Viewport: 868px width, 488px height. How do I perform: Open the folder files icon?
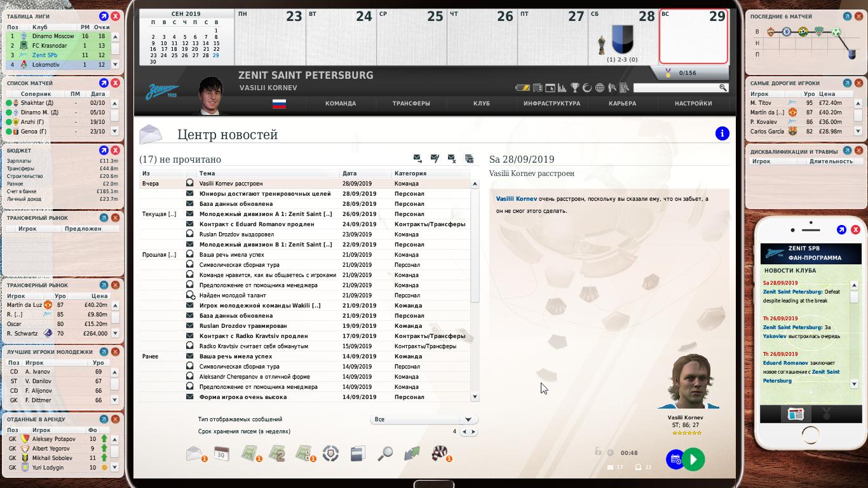[x=358, y=453]
